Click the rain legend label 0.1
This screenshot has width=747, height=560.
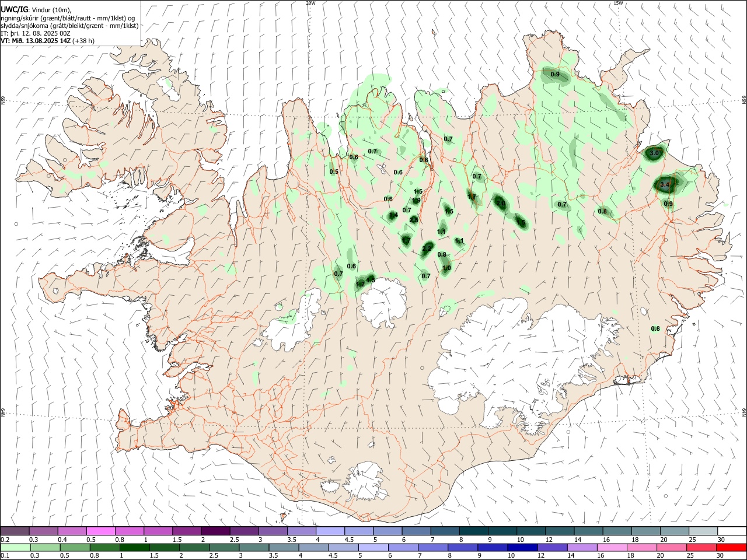click(x=5, y=555)
